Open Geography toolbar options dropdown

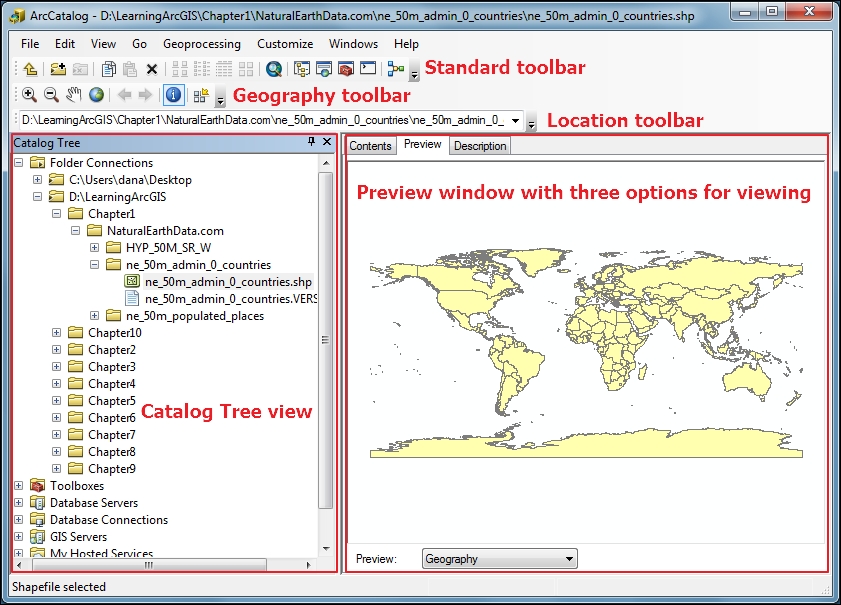pos(220,97)
